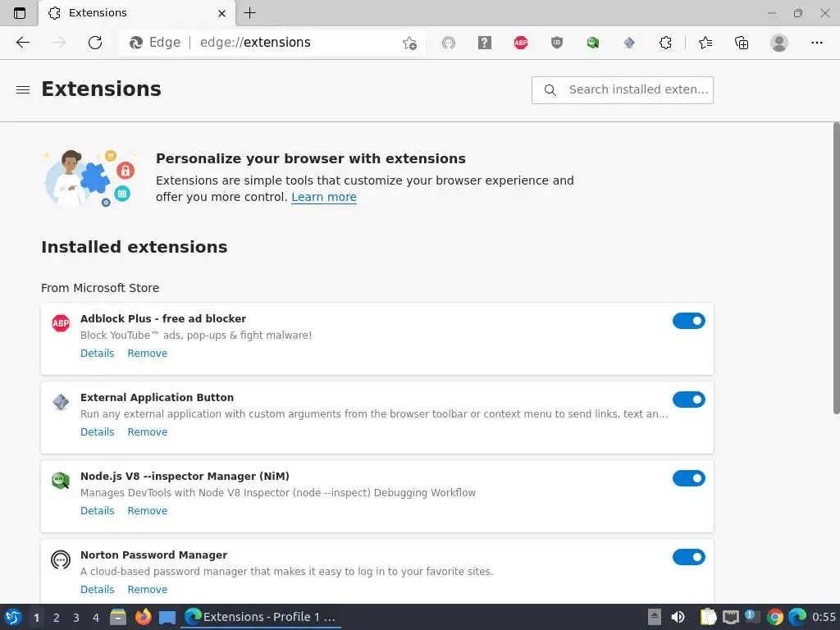Open External Application Button toolbar icon
The height and width of the screenshot is (630, 840).
[x=629, y=43]
